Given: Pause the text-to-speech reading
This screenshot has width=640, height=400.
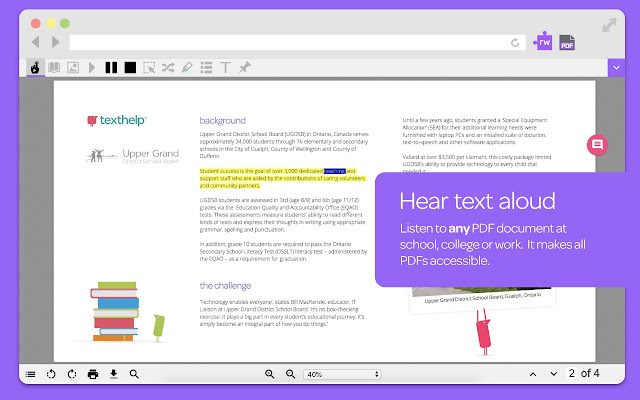Looking at the screenshot, I should coord(111,67).
